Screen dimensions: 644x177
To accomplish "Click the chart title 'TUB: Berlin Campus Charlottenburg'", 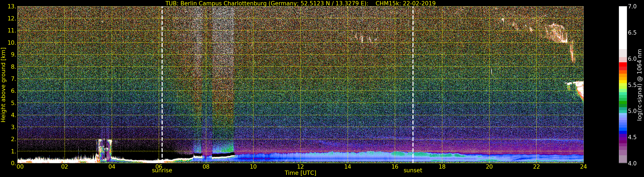I will click(216, 3).
